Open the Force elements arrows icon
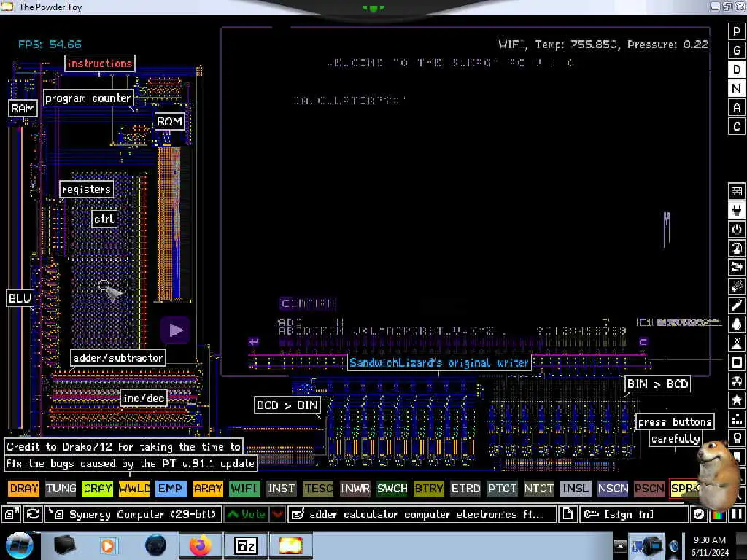The image size is (747, 560). point(737,268)
